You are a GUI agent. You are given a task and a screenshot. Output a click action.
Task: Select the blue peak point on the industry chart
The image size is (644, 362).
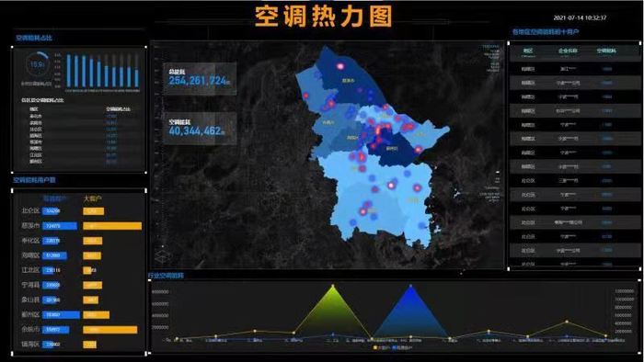(x=410, y=286)
